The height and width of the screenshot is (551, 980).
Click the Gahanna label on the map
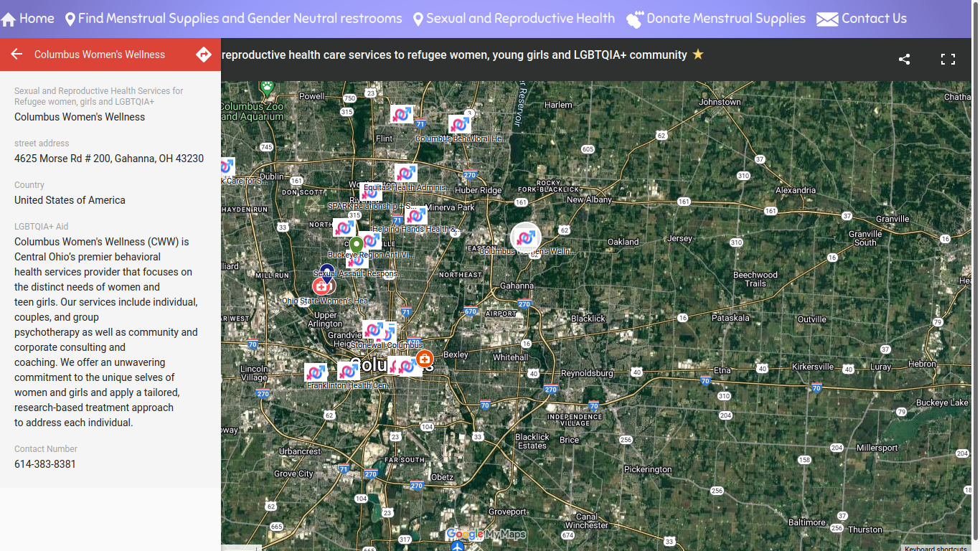coord(517,286)
